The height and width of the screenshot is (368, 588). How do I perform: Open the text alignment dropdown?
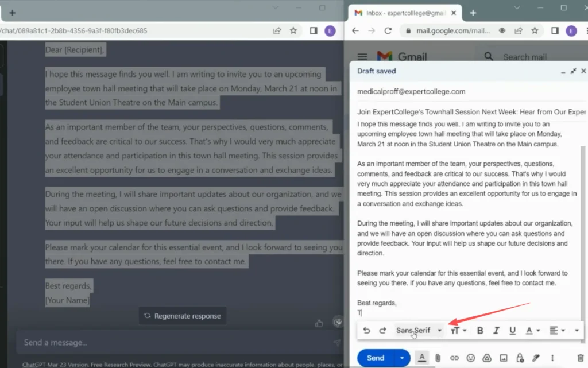tap(557, 331)
